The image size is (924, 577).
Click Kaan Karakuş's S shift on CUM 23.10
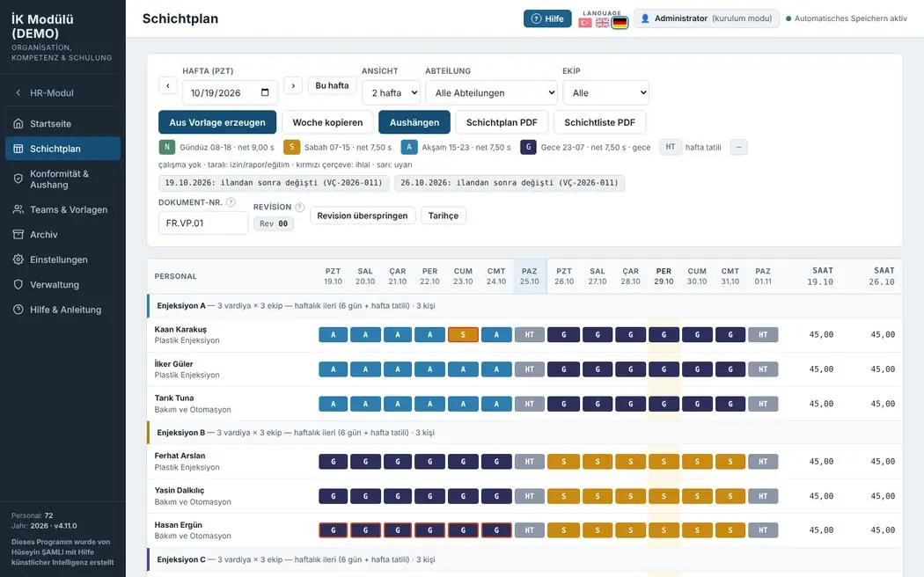(463, 334)
